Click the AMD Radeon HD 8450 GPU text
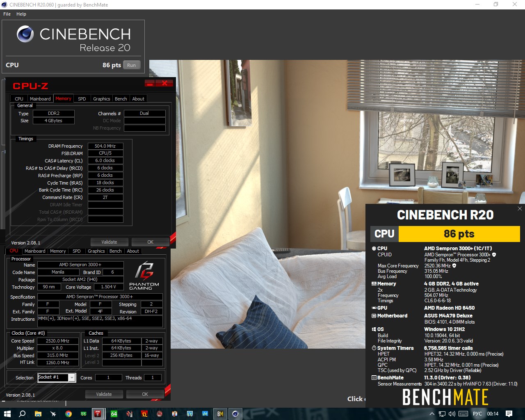The width and height of the screenshot is (525, 420). click(x=450, y=308)
